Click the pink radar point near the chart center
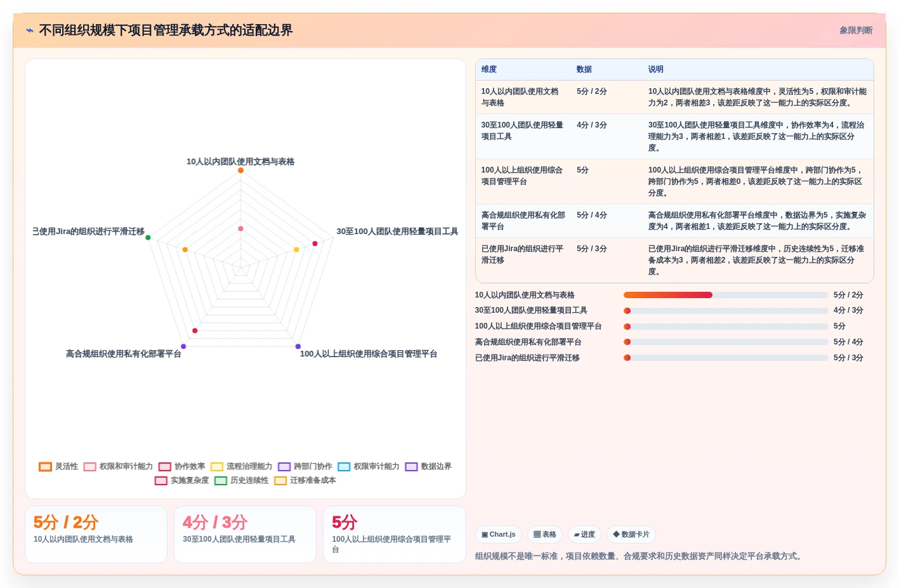Screen dimensions: 899x588 pos(240,228)
